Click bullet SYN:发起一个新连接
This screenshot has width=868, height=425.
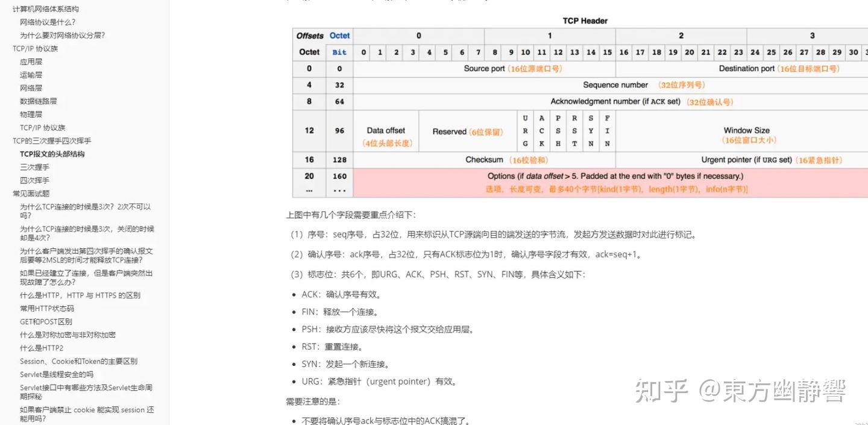(346, 364)
